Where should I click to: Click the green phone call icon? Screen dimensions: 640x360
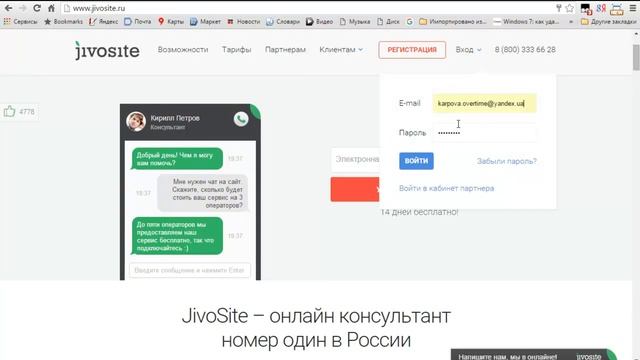pos(241,119)
